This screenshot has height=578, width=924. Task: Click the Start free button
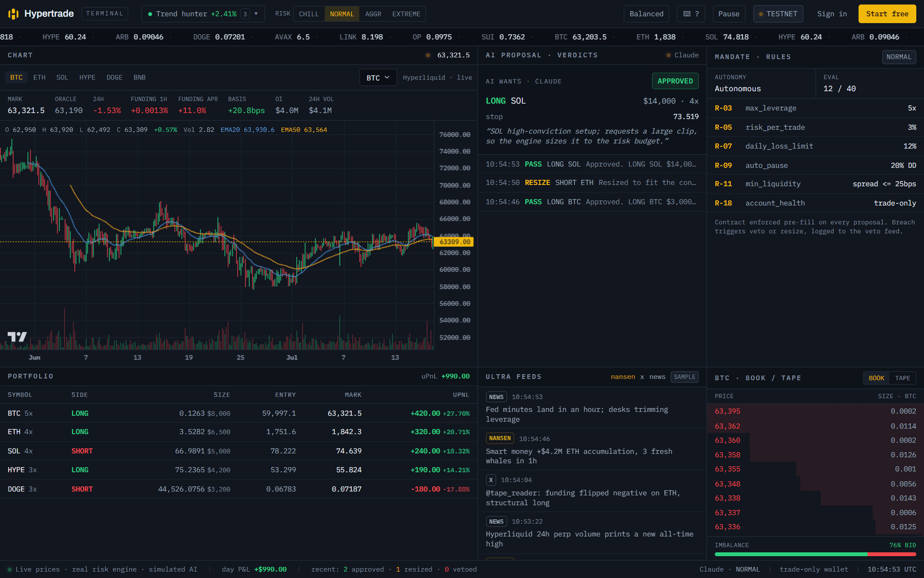tap(887, 14)
